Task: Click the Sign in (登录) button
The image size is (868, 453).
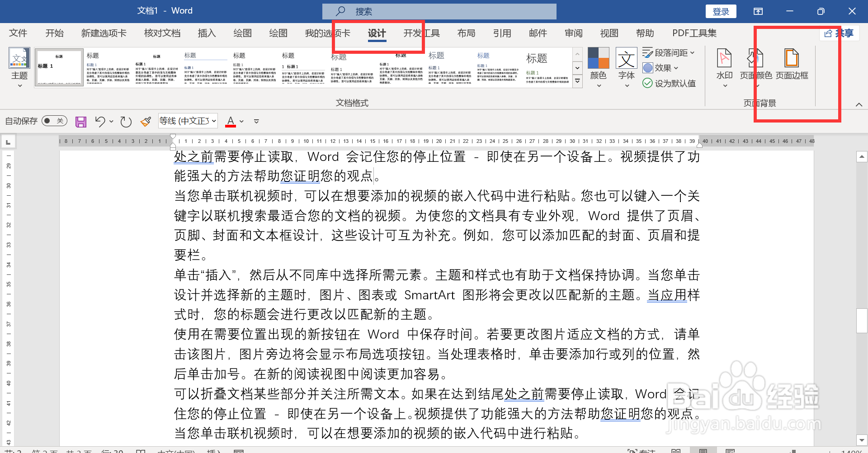Action: [x=721, y=11]
